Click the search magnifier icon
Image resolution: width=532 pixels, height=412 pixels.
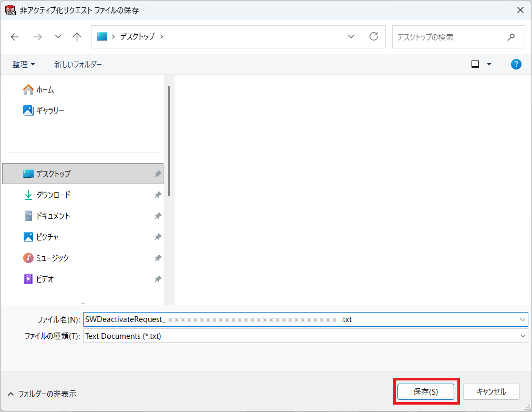(x=511, y=37)
